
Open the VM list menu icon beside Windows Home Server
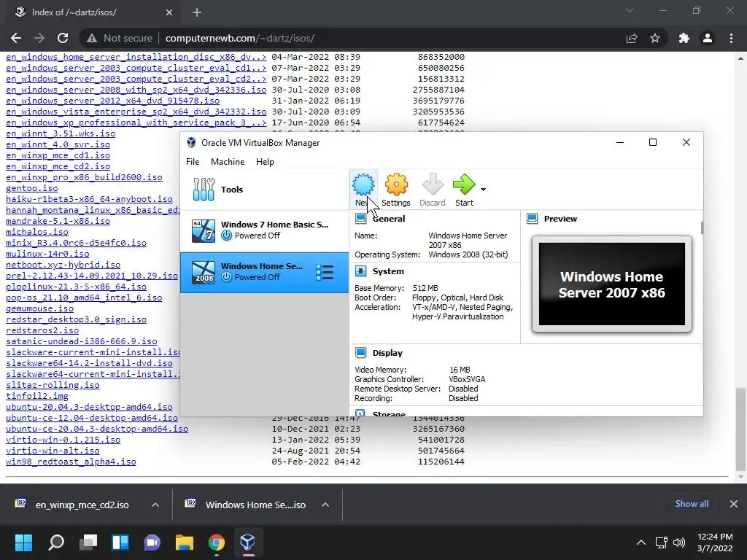point(325,273)
